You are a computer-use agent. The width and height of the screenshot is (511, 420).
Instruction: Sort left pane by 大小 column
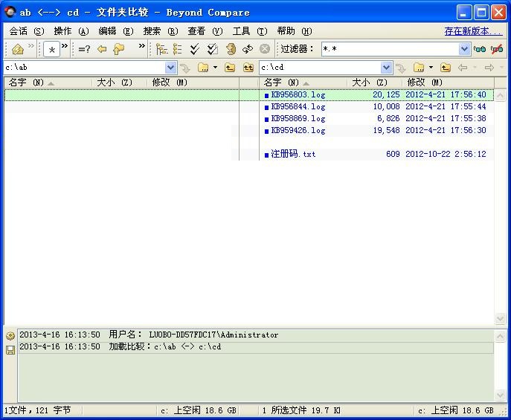(x=120, y=83)
